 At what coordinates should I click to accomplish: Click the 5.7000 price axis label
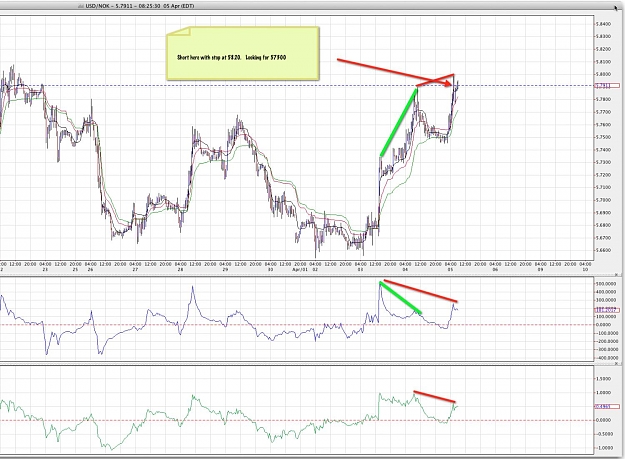[x=604, y=200]
